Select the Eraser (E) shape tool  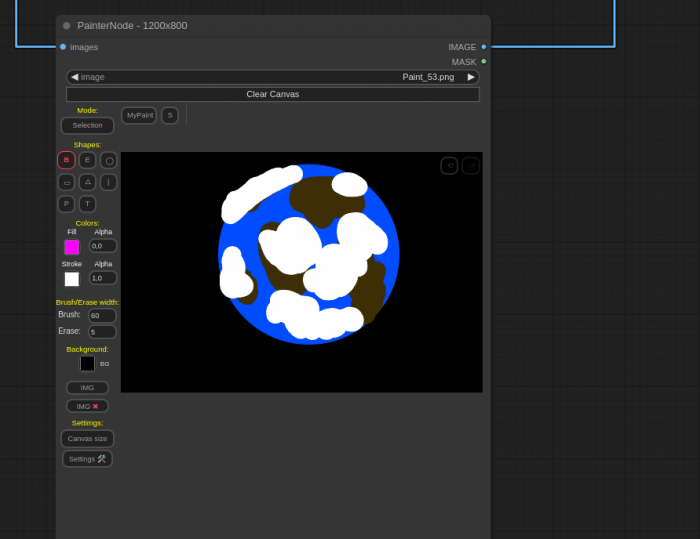pyautogui.click(x=87, y=160)
